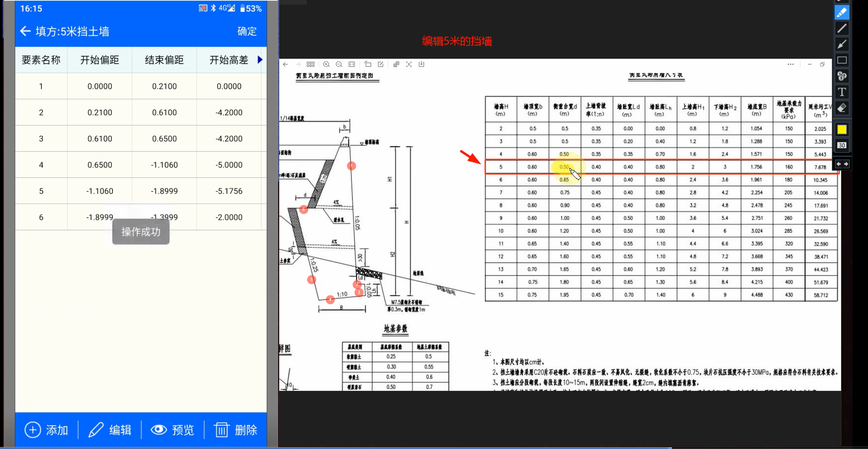Click the 地基参数 heading on the drawing

395,329
